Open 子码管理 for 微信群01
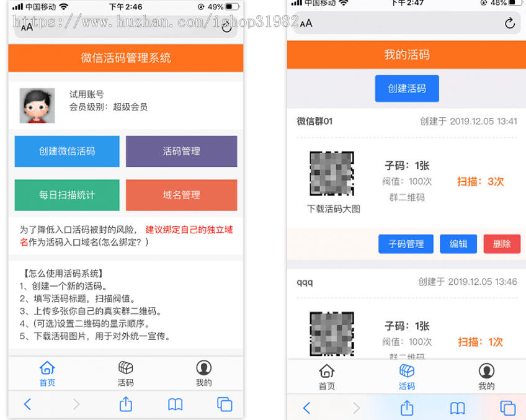This screenshot has height=420, width=526. pyautogui.click(x=406, y=244)
